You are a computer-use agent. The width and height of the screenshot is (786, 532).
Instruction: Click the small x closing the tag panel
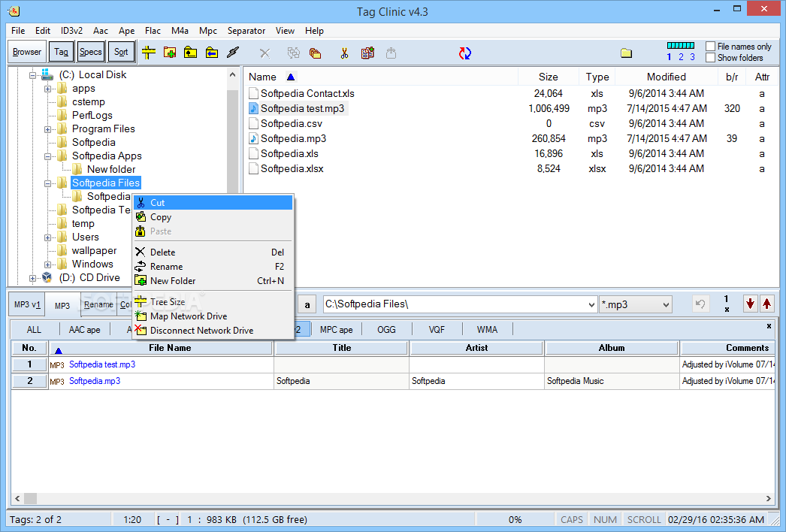coord(769,326)
